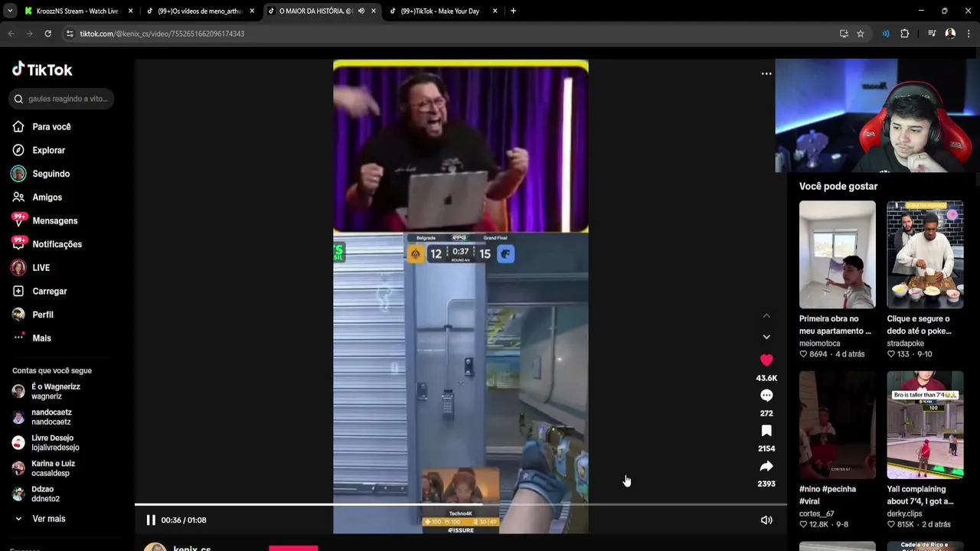The image size is (980, 551).
Task: Switch to TikTok Make Your Day tab
Action: pos(440,11)
